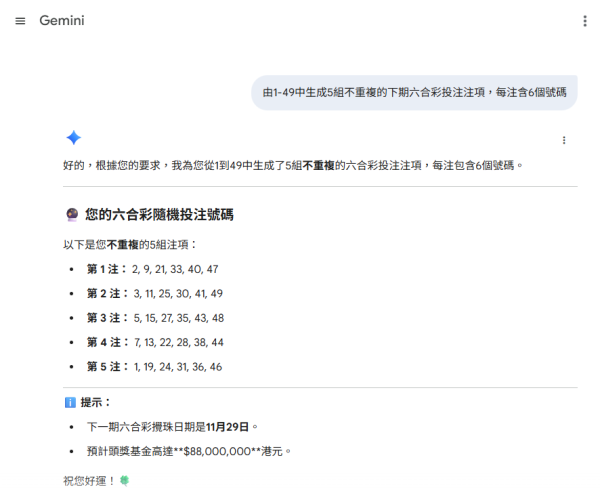Open the response's three-dot more menu
Viewport: 600px width, 489px height.
[564, 140]
